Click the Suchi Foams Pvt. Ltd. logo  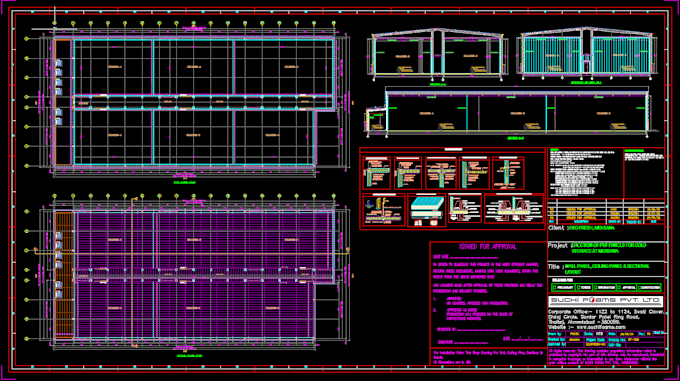tap(605, 301)
